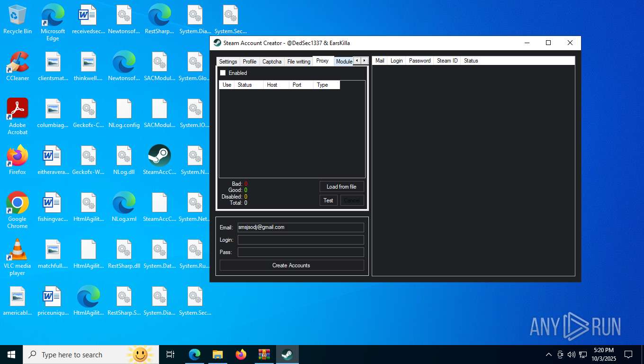Focus the Pass input field

coord(301,252)
